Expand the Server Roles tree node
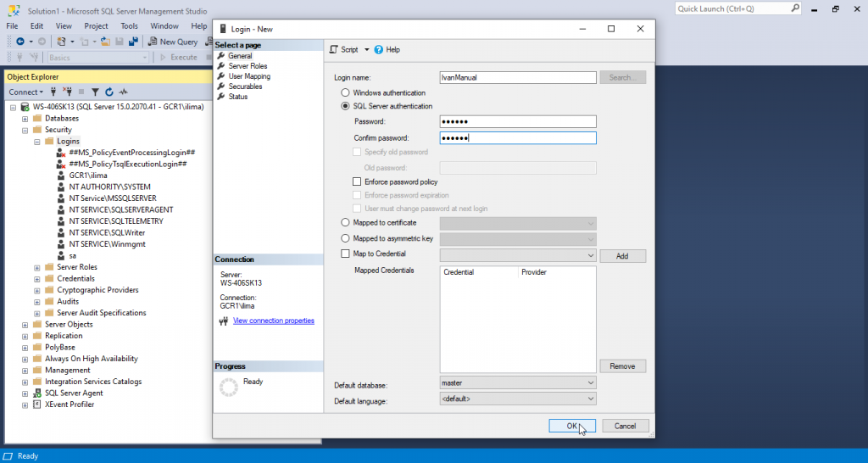 37,267
